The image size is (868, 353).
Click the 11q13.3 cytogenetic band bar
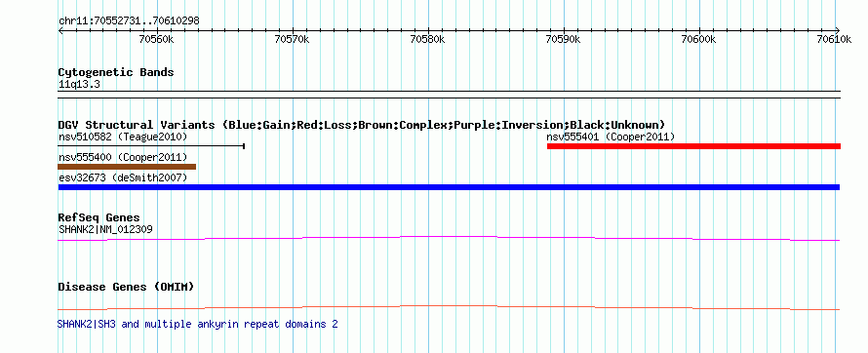click(x=449, y=94)
